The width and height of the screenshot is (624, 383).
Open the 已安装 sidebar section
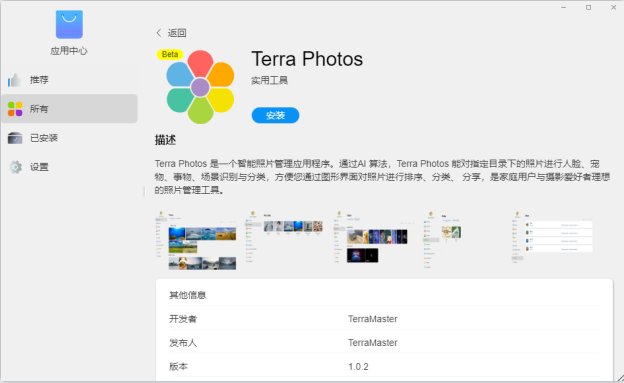69,138
